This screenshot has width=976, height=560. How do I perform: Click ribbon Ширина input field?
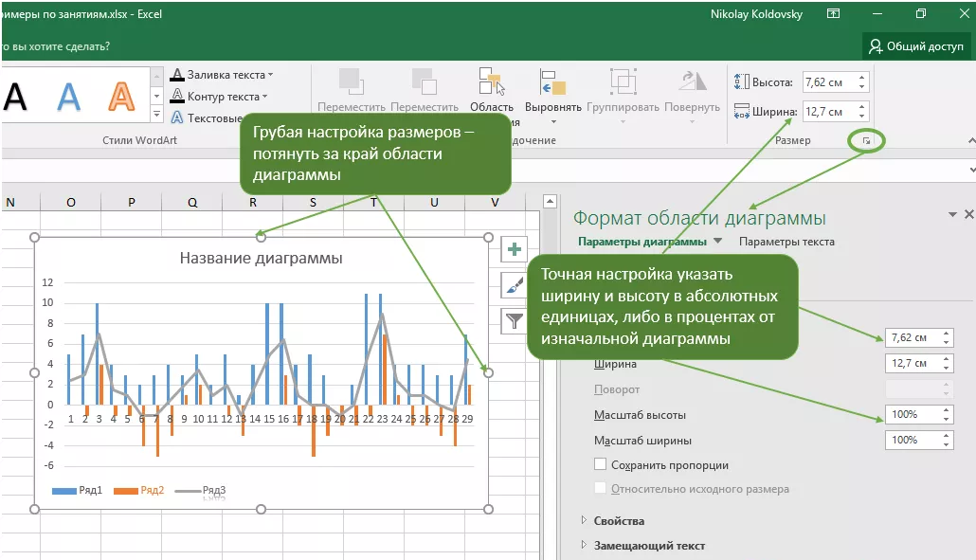click(829, 112)
